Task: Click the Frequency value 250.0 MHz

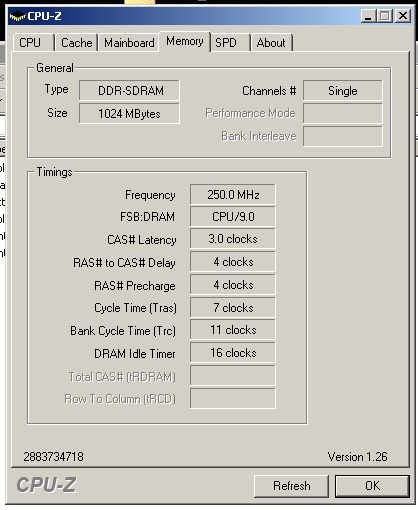Action: pos(233,194)
